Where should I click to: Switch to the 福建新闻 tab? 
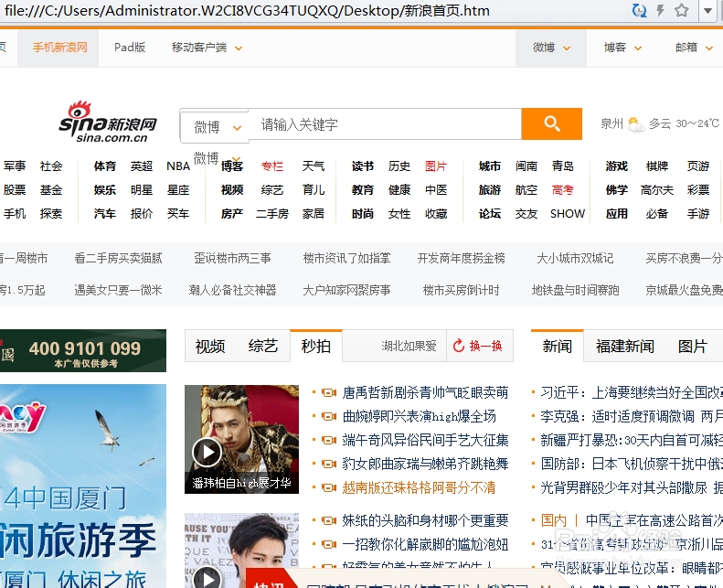click(625, 347)
